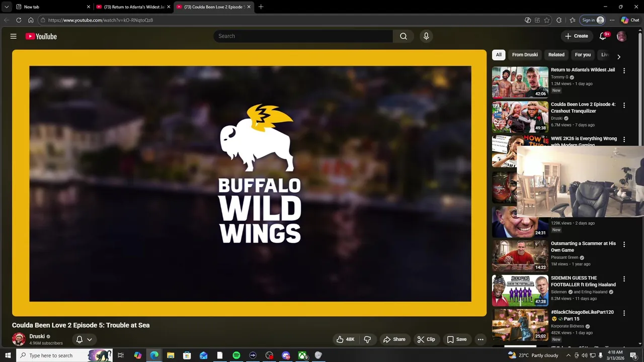This screenshot has width=644, height=362.
Task: Open the weather widget 23°C Partly cloudy
Action: tap(533, 355)
